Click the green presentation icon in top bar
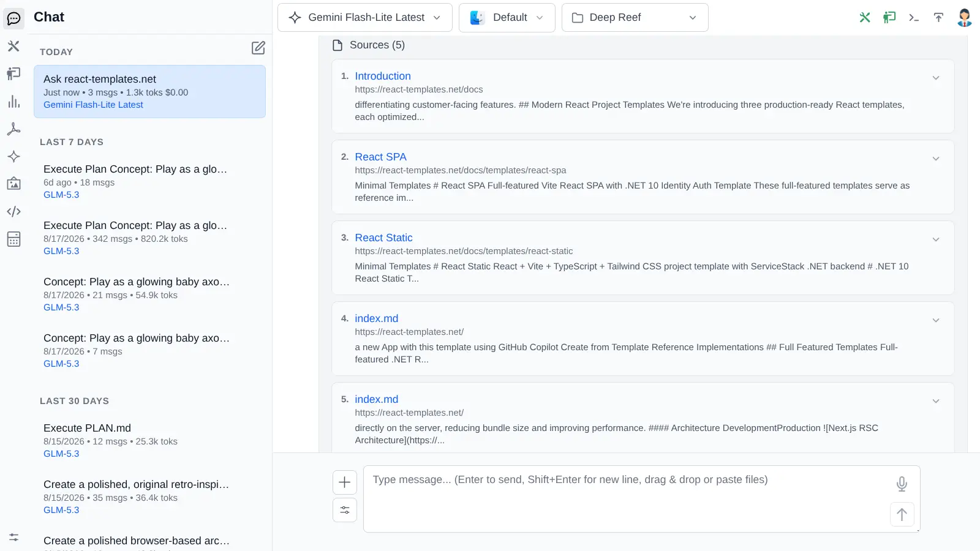 tap(889, 17)
